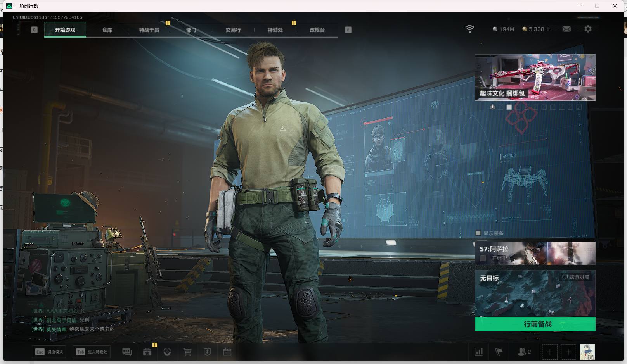Select the highlighted banner page indicator square
Viewport: 627px width, 364px height.
pos(509,107)
